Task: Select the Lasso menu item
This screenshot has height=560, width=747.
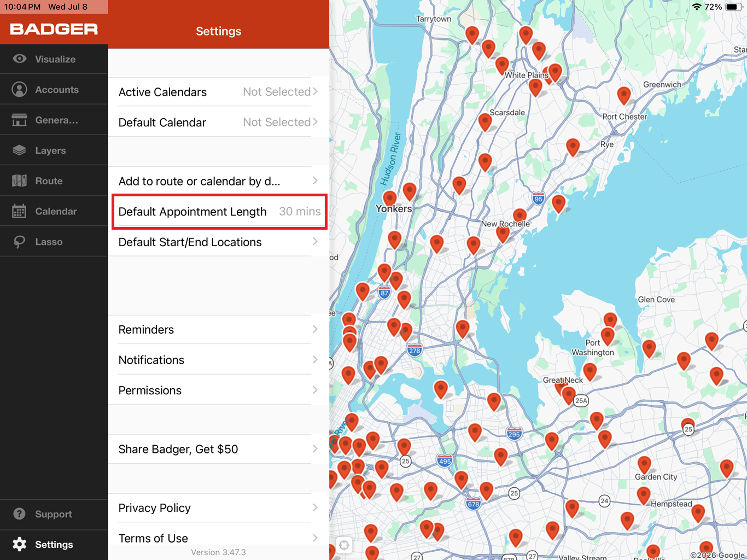Action: (x=54, y=242)
